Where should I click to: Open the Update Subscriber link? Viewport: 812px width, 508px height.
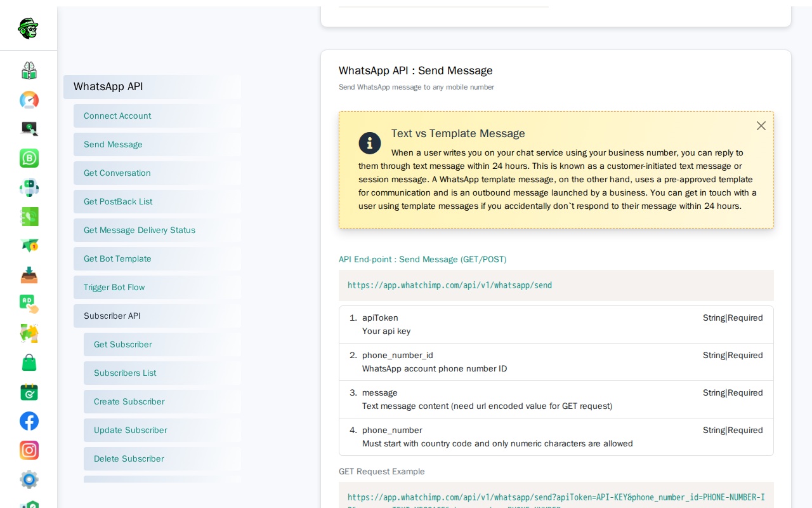coord(162,431)
